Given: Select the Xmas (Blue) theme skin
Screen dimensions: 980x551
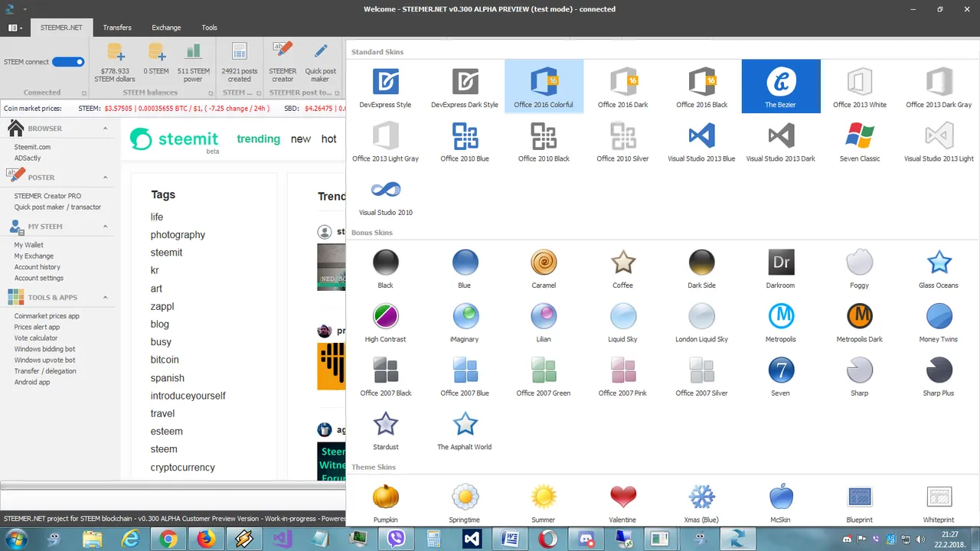Looking at the screenshot, I should pos(701,502).
